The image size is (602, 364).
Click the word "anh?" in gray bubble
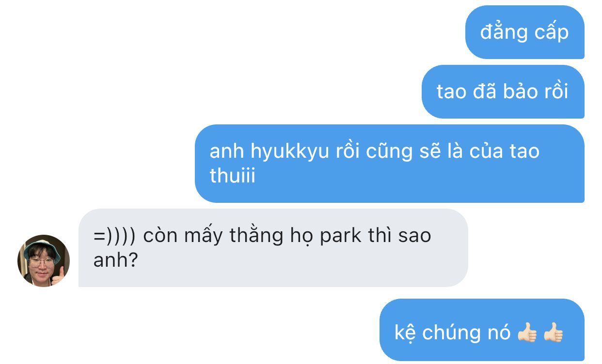click(116, 260)
